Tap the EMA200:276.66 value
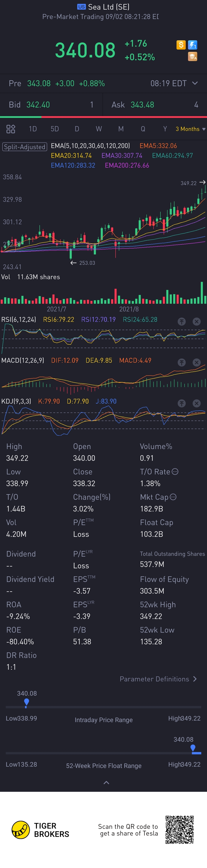 (127, 165)
